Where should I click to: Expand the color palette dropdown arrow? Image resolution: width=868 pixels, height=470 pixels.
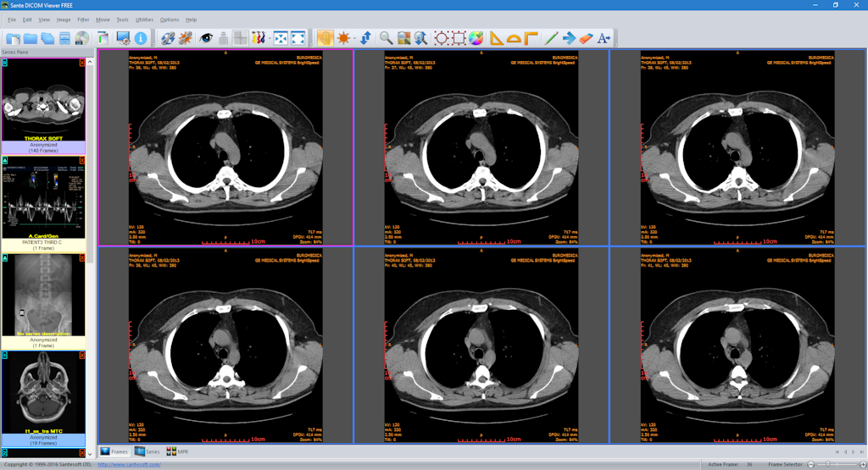point(484,38)
